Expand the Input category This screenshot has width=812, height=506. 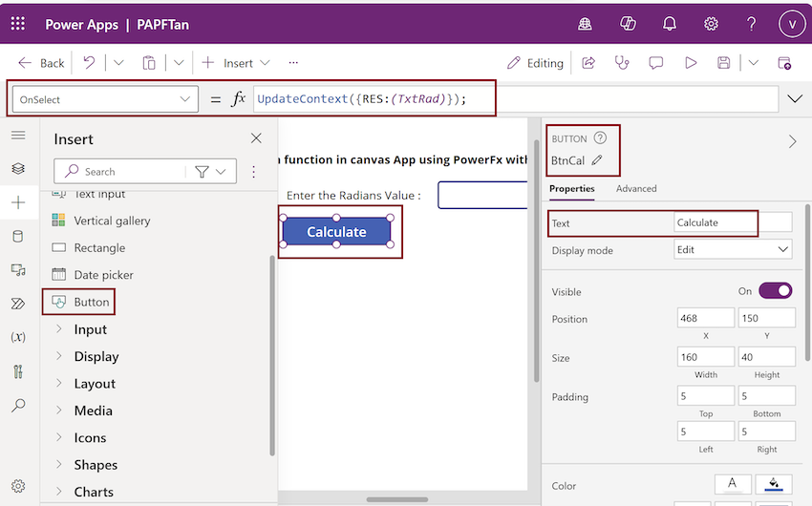[91, 329]
